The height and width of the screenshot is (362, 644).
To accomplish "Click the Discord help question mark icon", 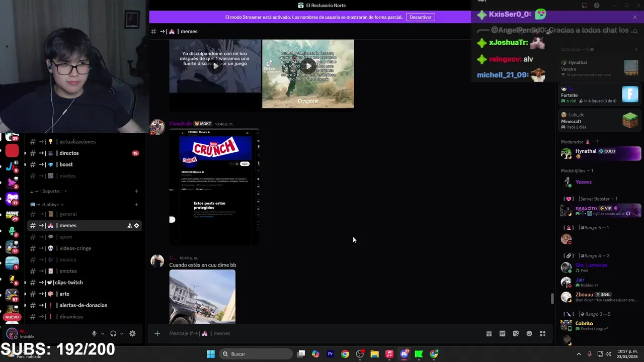I will pyautogui.click(x=597, y=6).
